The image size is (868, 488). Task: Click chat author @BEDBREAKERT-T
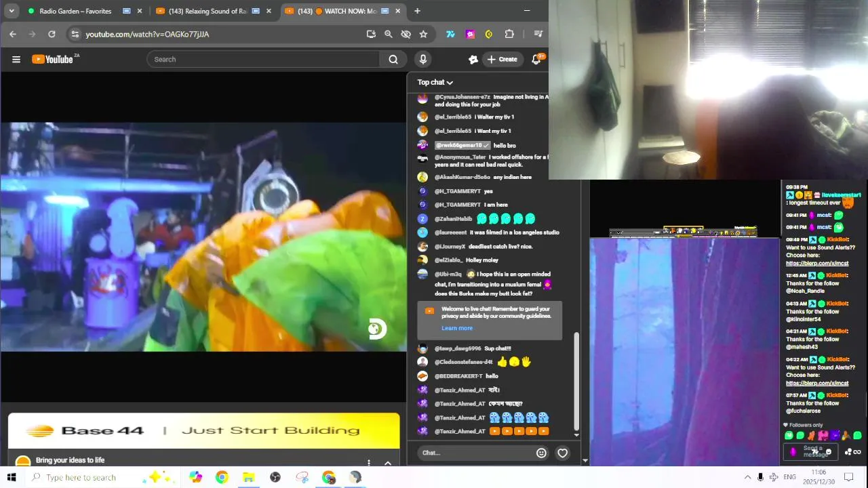458,376
